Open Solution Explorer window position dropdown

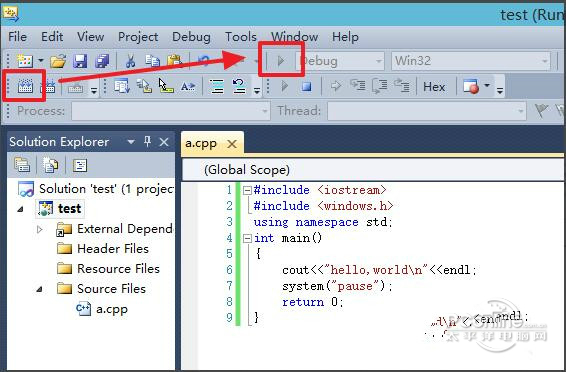pyautogui.click(x=131, y=142)
